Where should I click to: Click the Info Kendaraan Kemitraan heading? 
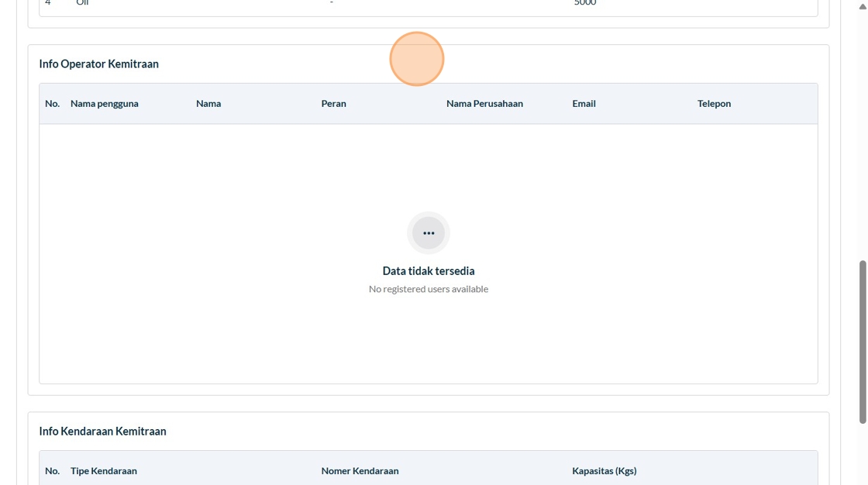pyautogui.click(x=102, y=432)
